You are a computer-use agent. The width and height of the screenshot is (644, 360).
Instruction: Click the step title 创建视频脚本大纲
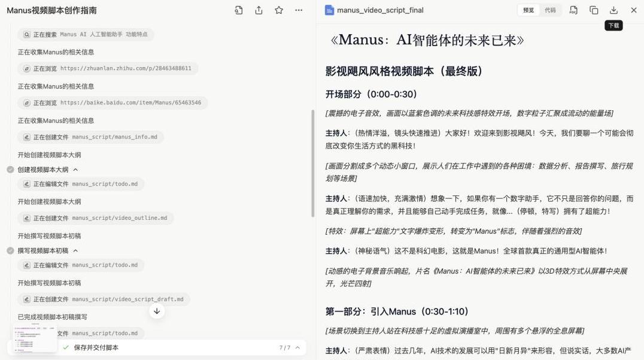[x=42, y=170]
